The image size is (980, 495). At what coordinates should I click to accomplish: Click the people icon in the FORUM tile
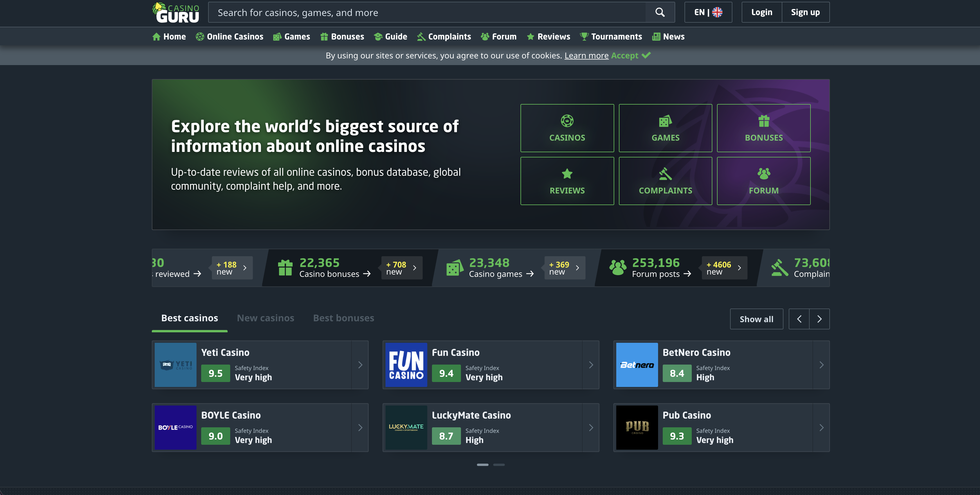click(763, 174)
